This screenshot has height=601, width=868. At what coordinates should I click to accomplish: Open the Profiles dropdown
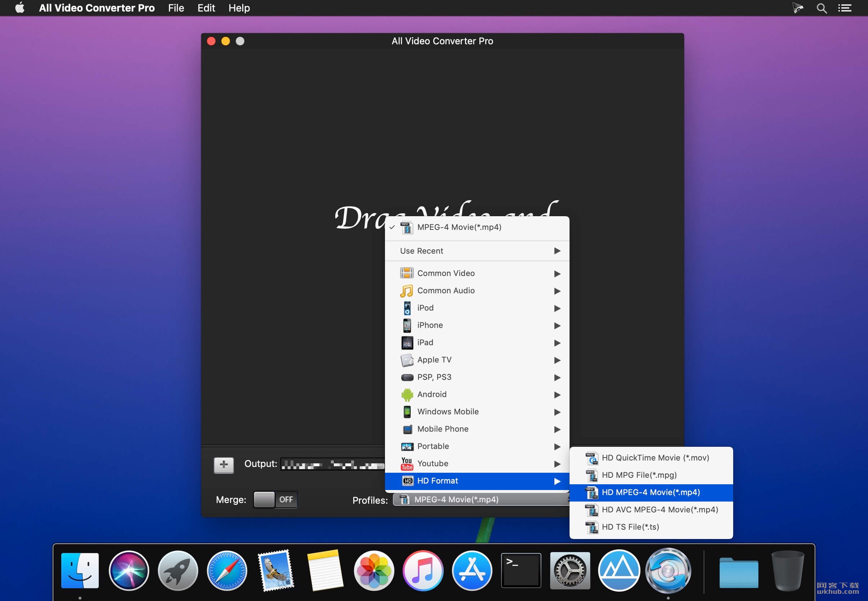[x=482, y=499]
